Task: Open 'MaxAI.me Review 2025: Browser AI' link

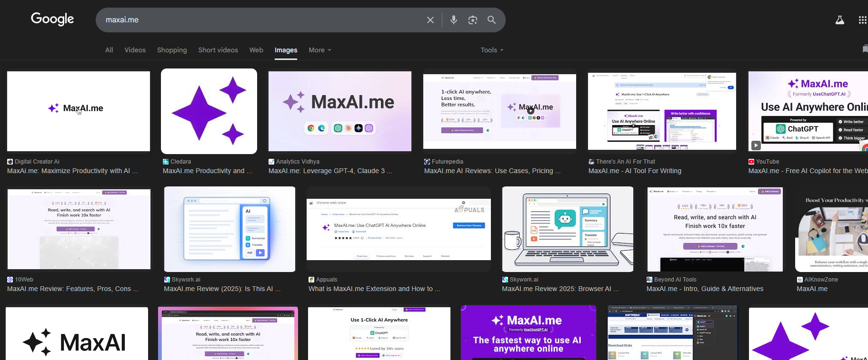Action: [560, 289]
